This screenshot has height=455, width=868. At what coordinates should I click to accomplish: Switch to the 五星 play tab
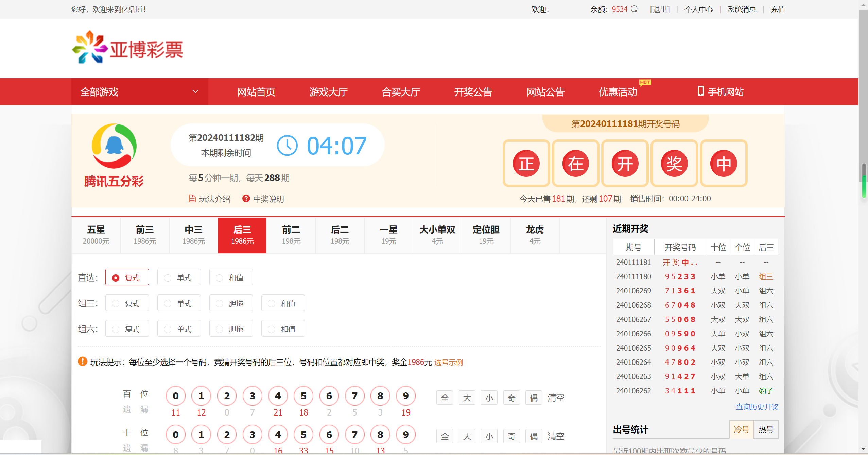96,235
